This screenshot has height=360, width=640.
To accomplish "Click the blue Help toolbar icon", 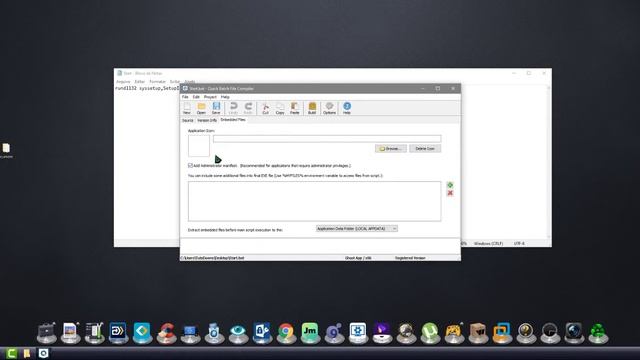I will [347, 108].
